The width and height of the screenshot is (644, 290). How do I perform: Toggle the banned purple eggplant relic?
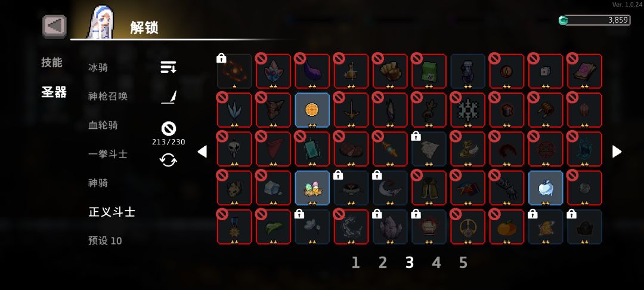pyautogui.click(x=312, y=71)
